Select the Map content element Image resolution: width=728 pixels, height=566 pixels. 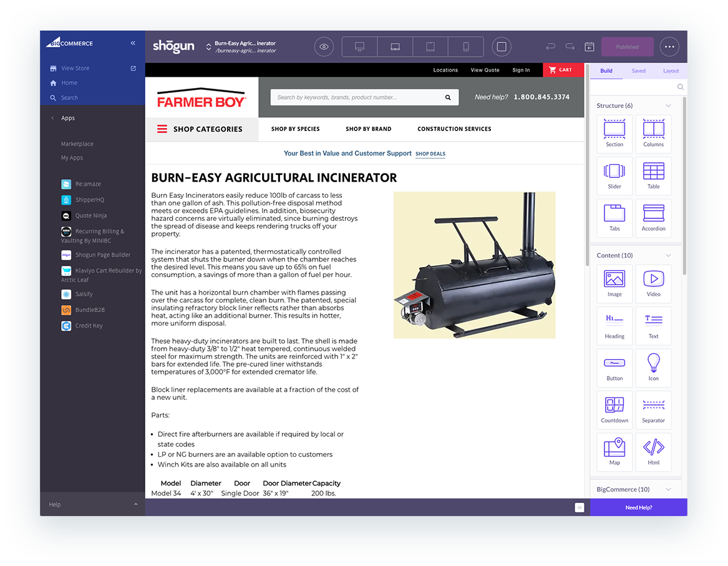point(614,452)
